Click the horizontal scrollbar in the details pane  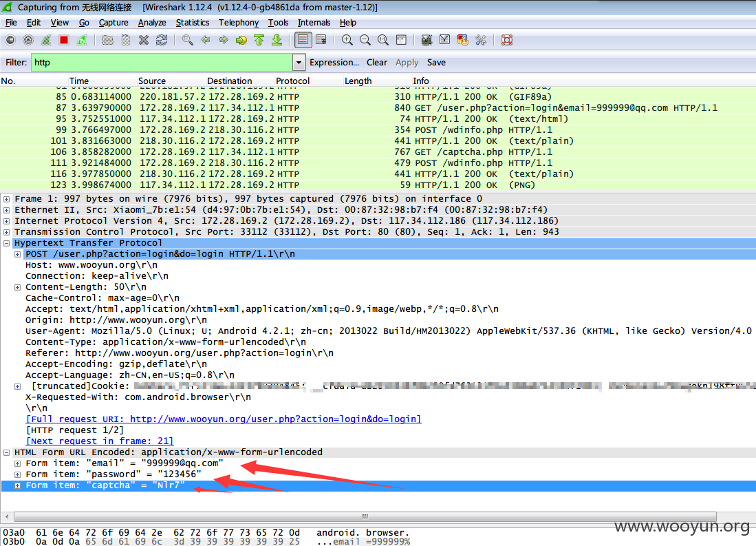tap(365, 516)
